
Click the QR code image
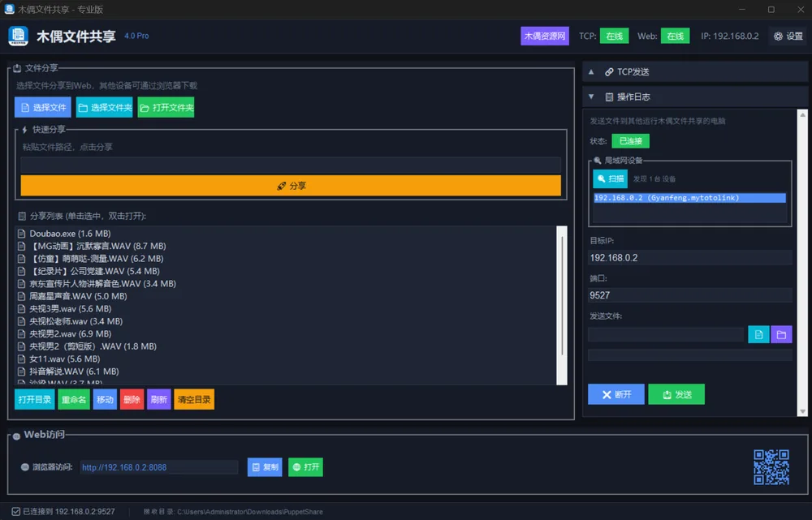[x=771, y=467]
